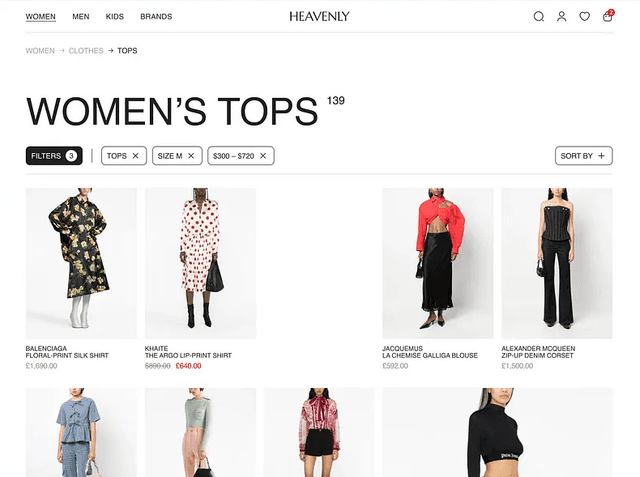
Task: Open the wishlist heart icon
Action: pos(585,16)
